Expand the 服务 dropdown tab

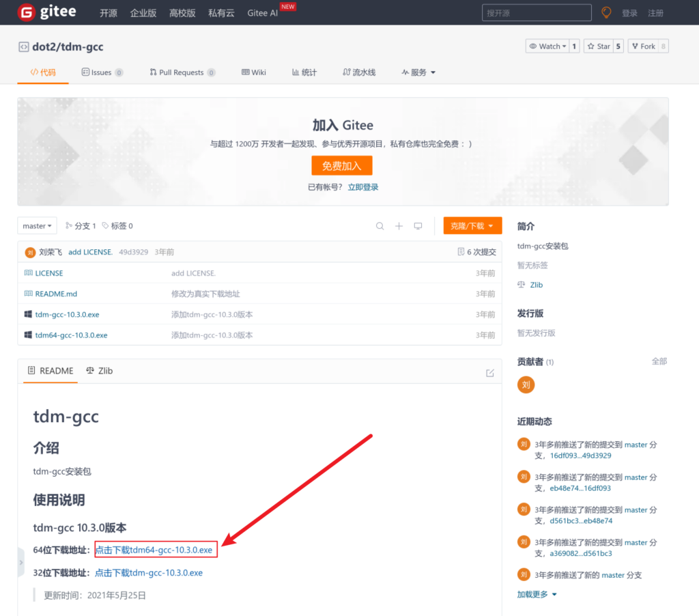(418, 72)
